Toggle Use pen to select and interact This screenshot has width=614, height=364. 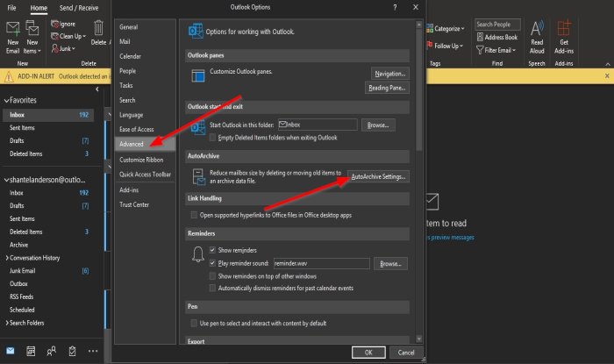coord(194,323)
